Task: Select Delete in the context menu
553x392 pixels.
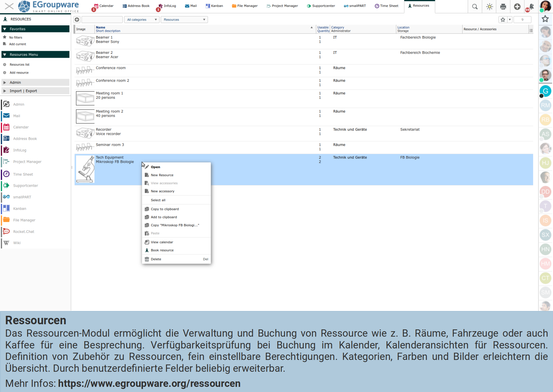Action: click(156, 259)
